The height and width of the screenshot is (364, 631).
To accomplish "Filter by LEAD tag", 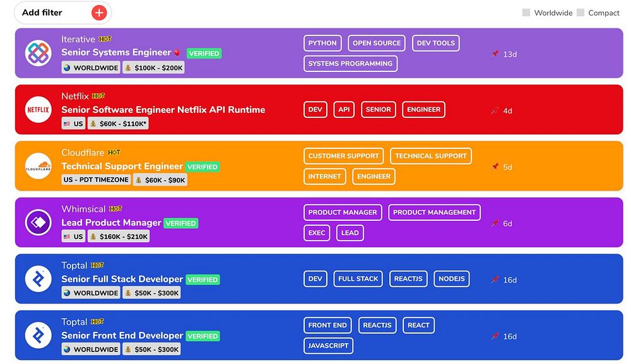I will click(350, 233).
